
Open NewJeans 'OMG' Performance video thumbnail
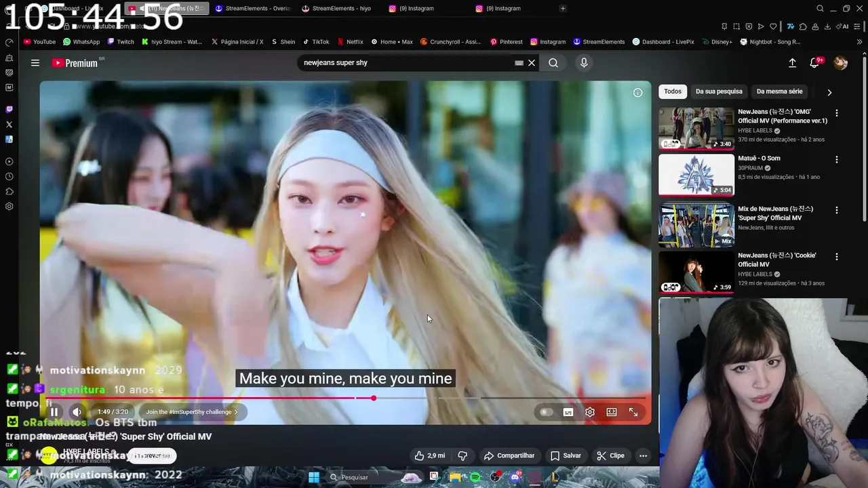[696, 128]
